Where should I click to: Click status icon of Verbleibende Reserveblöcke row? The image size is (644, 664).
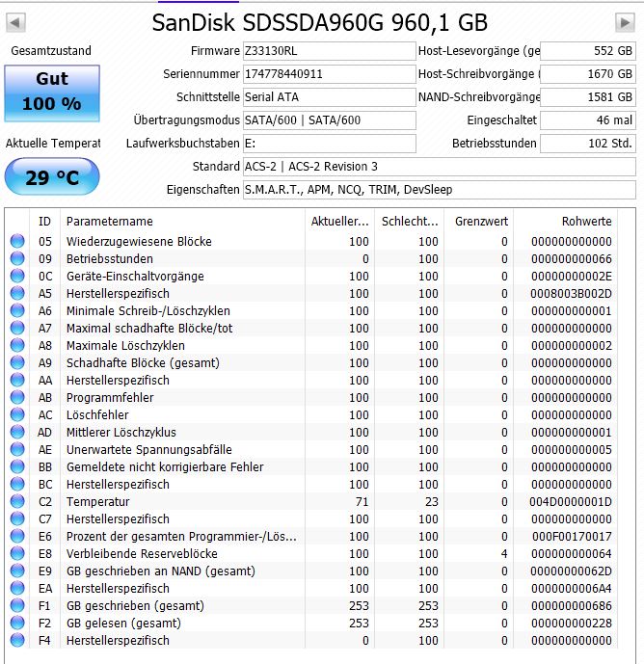pyautogui.click(x=17, y=553)
